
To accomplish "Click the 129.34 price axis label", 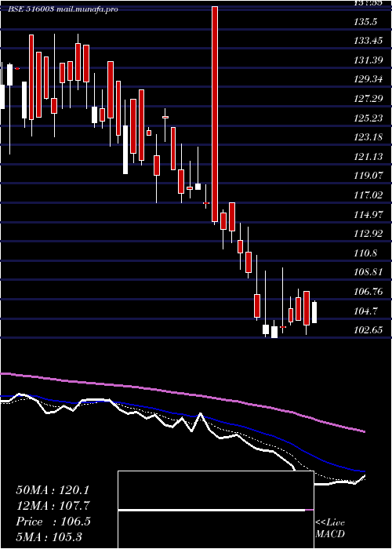I will 368,79.
